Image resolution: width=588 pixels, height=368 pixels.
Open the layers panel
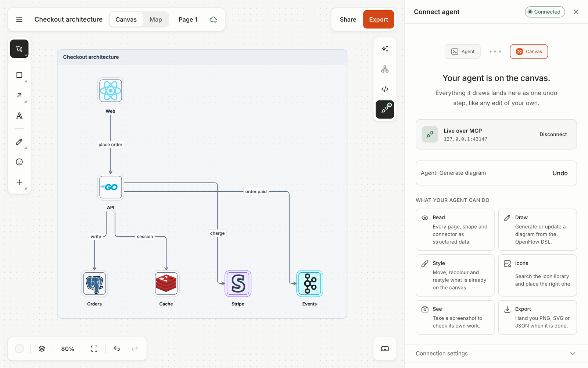(x=42, y=349)
